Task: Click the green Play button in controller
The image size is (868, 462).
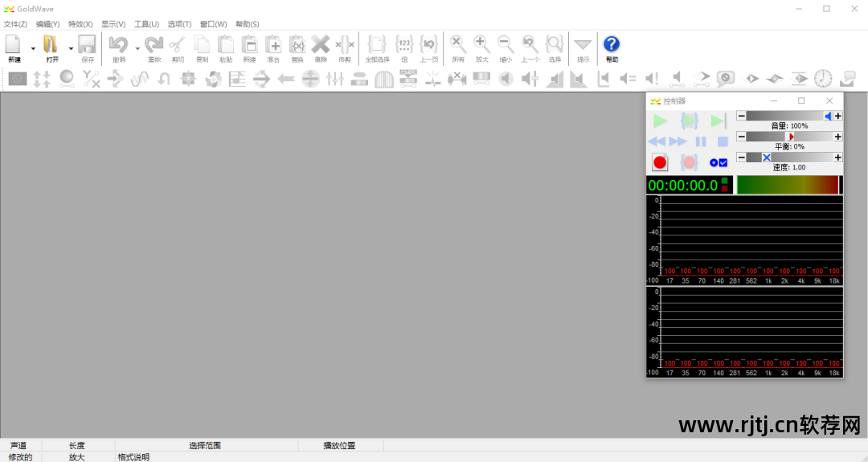Action: (x=660, y=121)
